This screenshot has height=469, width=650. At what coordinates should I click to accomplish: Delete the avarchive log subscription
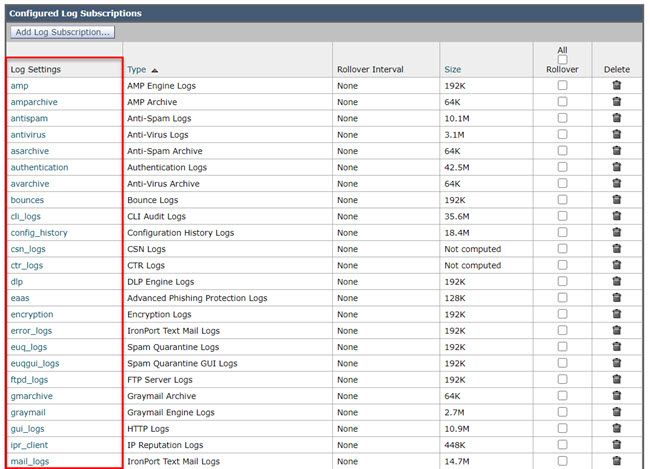pyautogui.click(x=616, y=183)
